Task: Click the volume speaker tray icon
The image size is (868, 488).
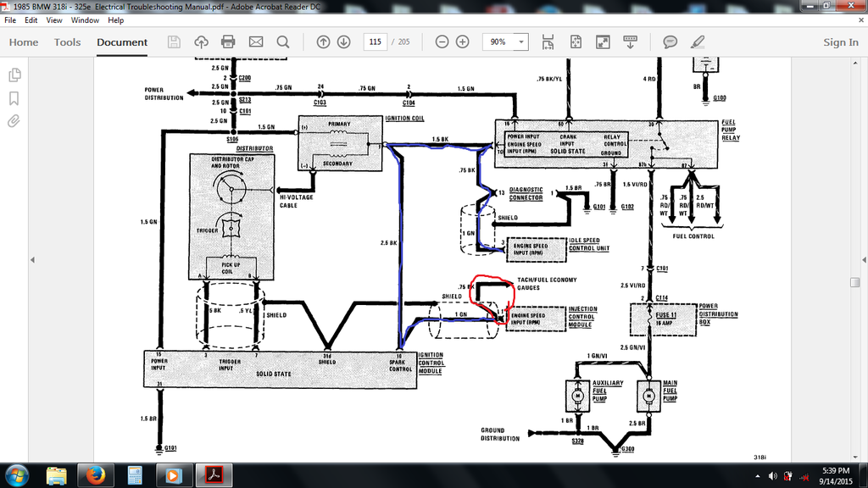Action: pyautogui.click(x=773, y=476)
